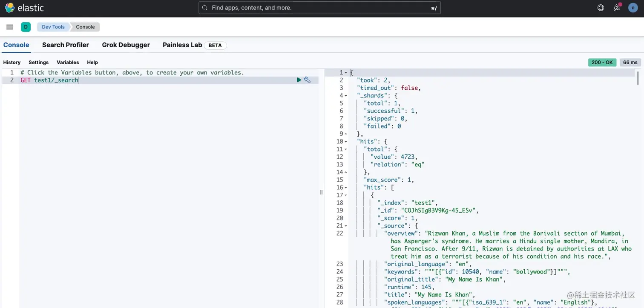The height and width of the screenshot is (308, 644).
Task: Collapse the "_source" object at line 21
Action: click(x=346, y=226)
